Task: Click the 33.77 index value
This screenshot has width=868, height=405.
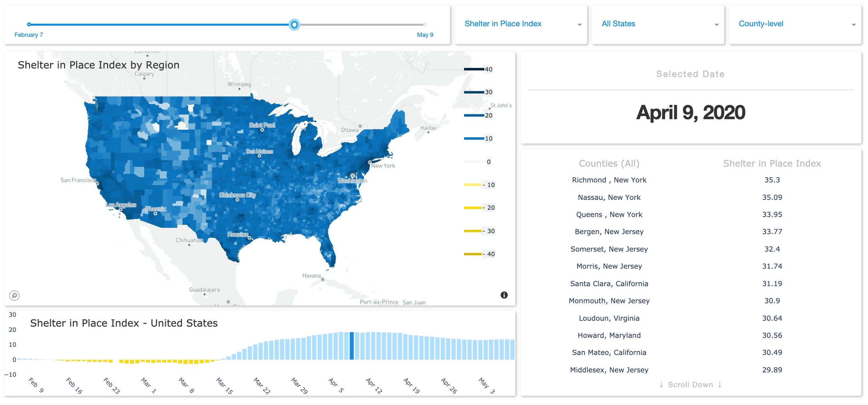Action: pos(772,231)
